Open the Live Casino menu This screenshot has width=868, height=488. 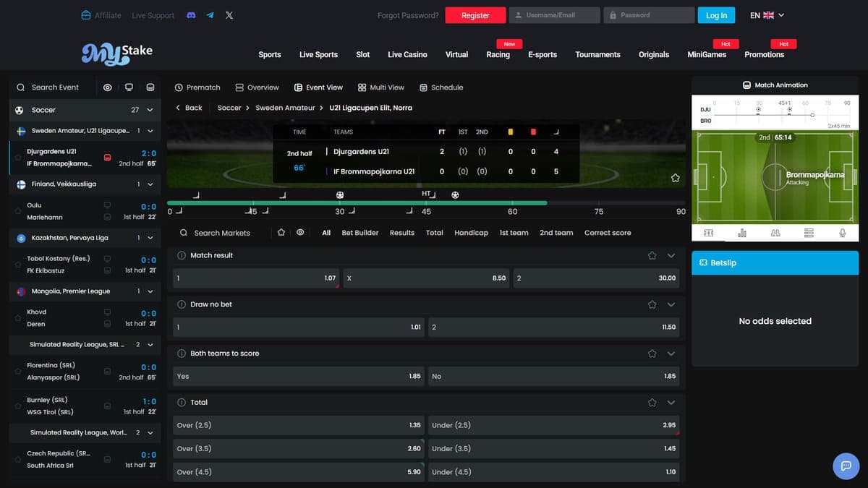point(407,54)
